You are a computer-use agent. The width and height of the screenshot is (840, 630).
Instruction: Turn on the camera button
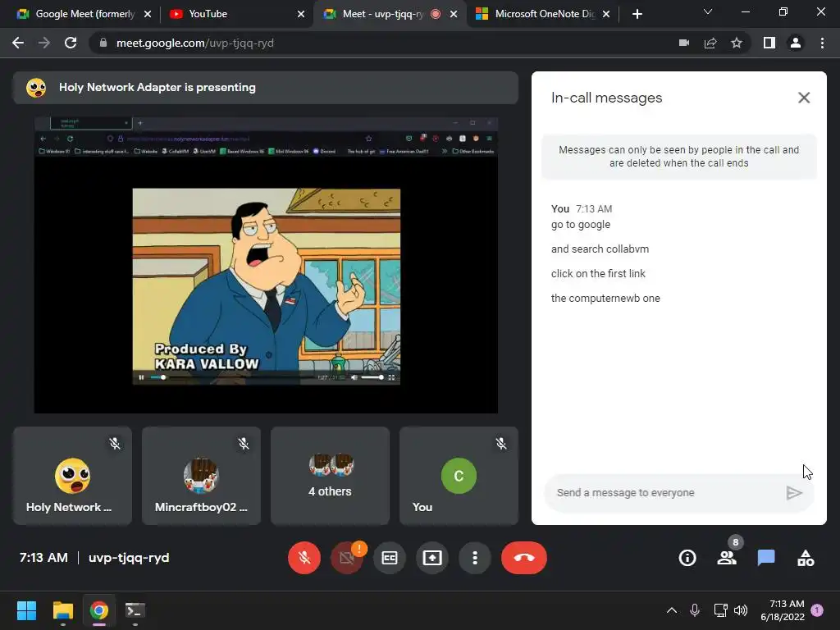coord(347,558)
